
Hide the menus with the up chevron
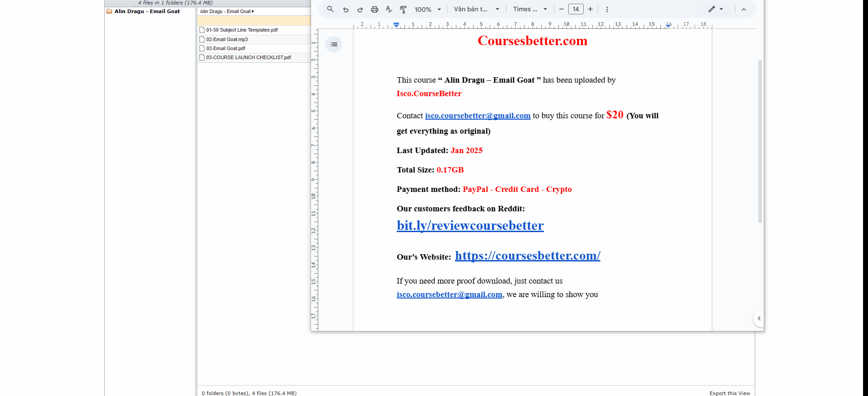click(x=744, y=9)
